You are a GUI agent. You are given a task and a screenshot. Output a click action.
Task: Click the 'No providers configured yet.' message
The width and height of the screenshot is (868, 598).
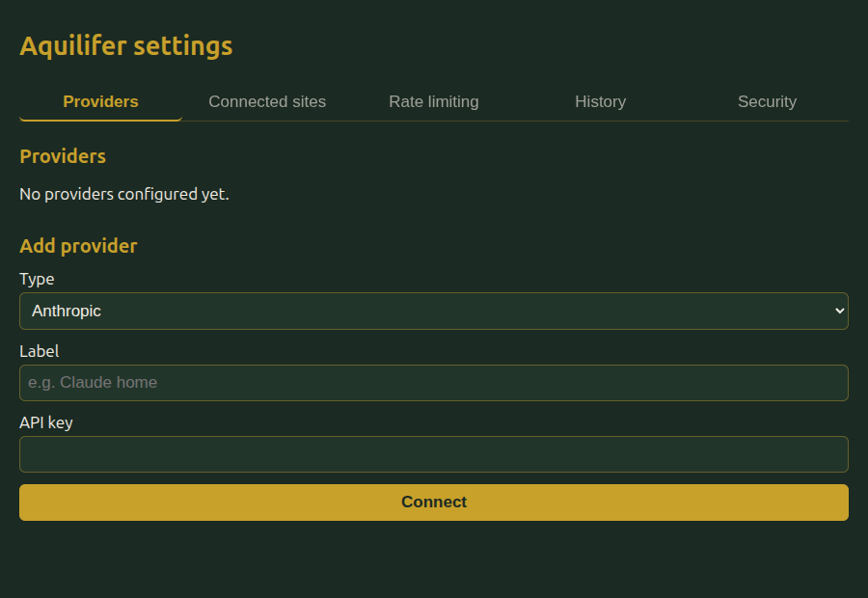[124, 195]
